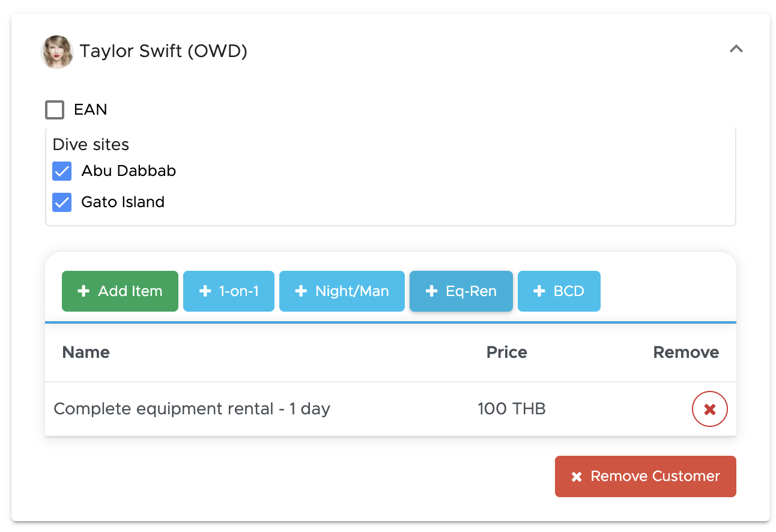Click the Remove Customer button
The image size is (776, 532).
click(x=646, y=476)
